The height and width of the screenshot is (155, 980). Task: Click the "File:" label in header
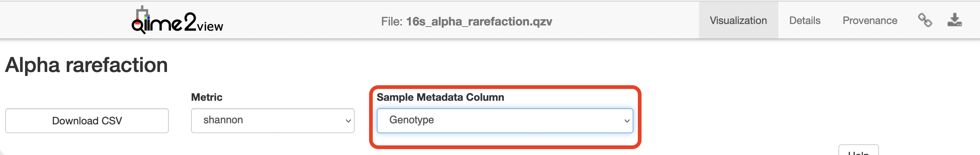[x=392, y=21]
